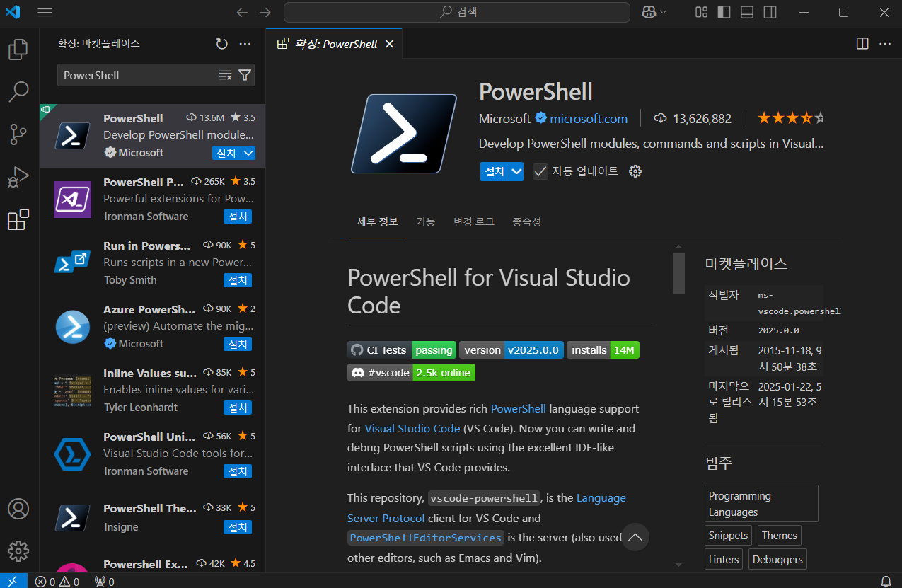Open extension settings gear beside auto update
Viewport: 902px width, 588px height.
coord(635,171)
